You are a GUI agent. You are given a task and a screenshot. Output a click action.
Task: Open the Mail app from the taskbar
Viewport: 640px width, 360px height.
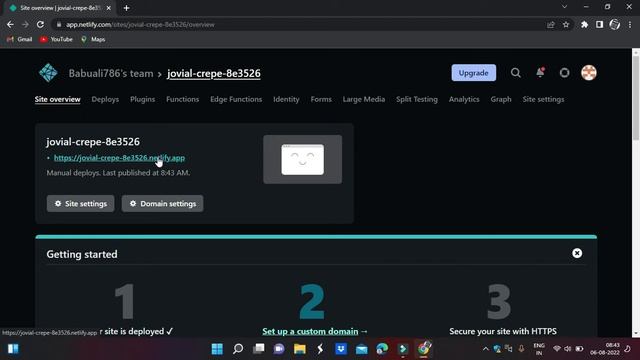click(x=362, y=349)
